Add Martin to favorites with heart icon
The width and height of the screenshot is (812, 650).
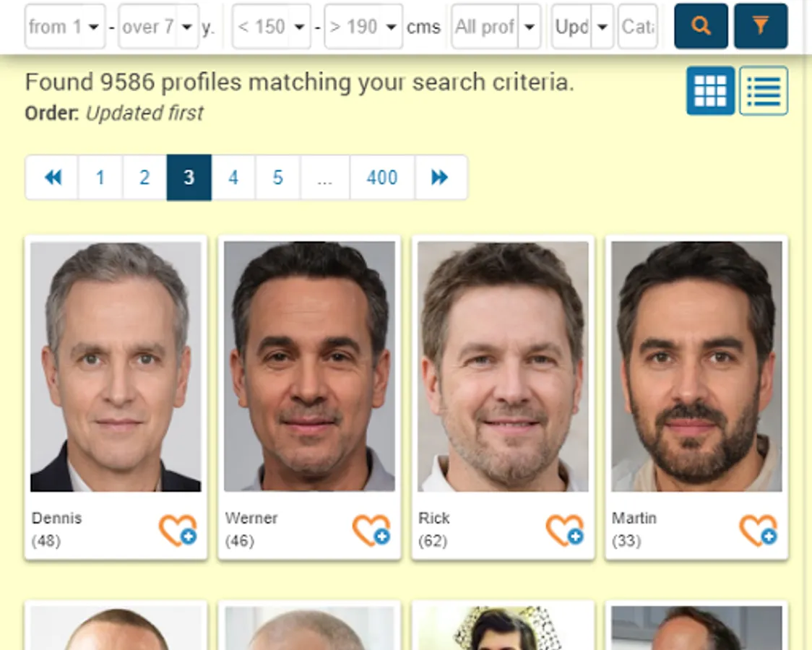coord(759,530)
